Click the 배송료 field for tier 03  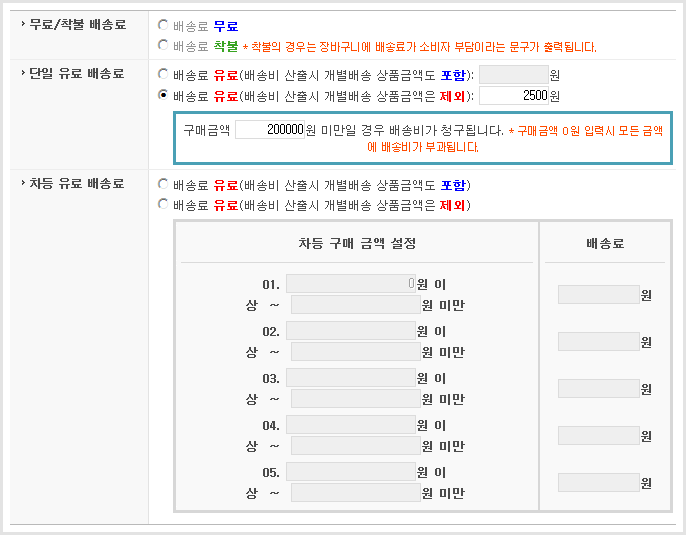point(598,388)
